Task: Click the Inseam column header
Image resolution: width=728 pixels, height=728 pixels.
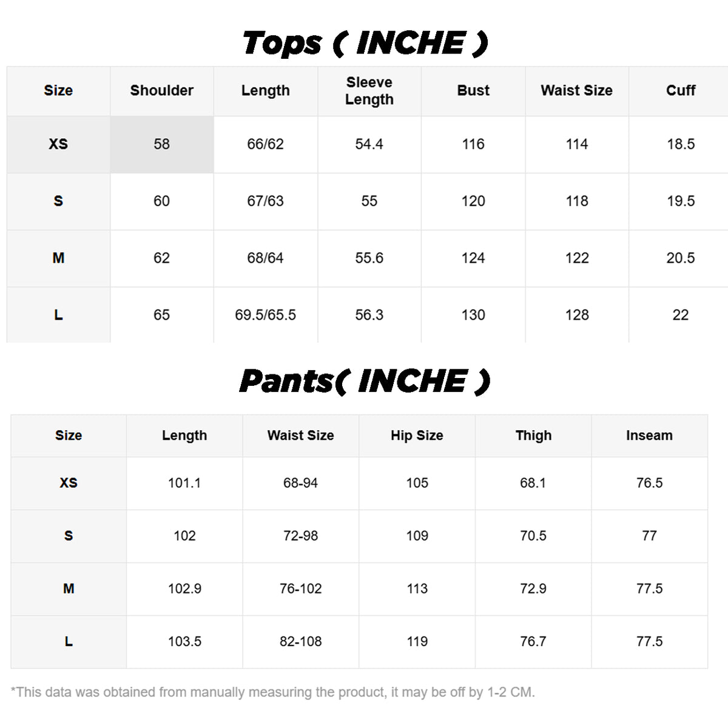Action: [x=649, y=436]
